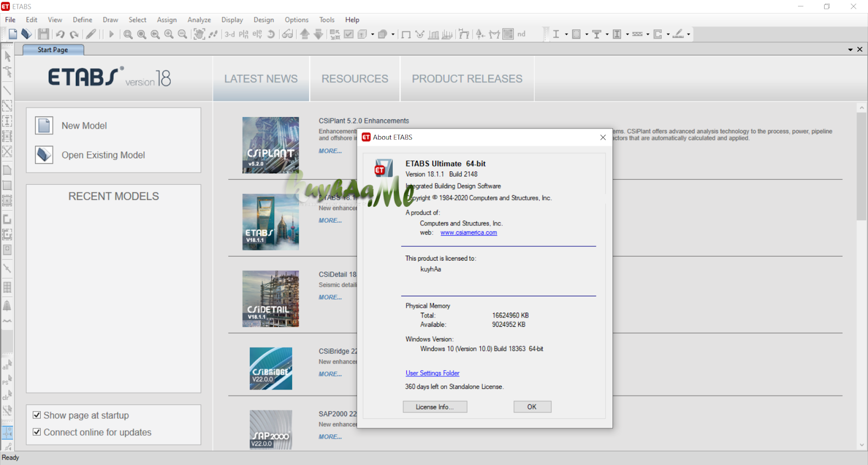Click the Zoom In One Step icon

click(169, 34)
